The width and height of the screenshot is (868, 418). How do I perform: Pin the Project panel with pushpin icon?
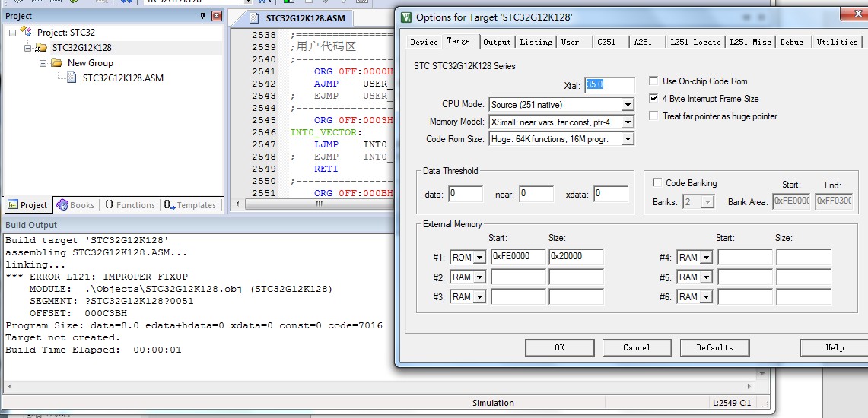tap(202, 16)
